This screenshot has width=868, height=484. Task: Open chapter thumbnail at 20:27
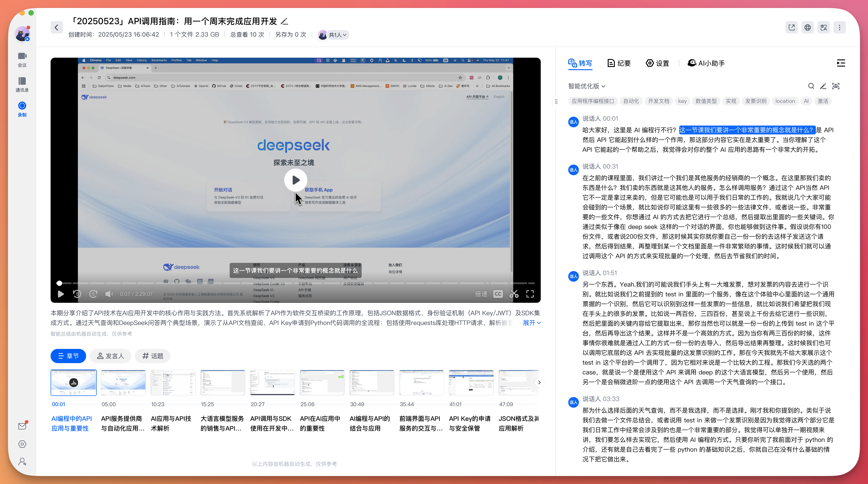pyautogui.click(x=272, y=383)
